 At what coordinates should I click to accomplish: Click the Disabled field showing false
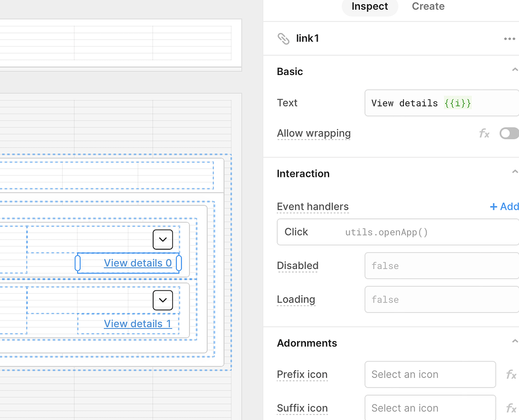point(441,265)
